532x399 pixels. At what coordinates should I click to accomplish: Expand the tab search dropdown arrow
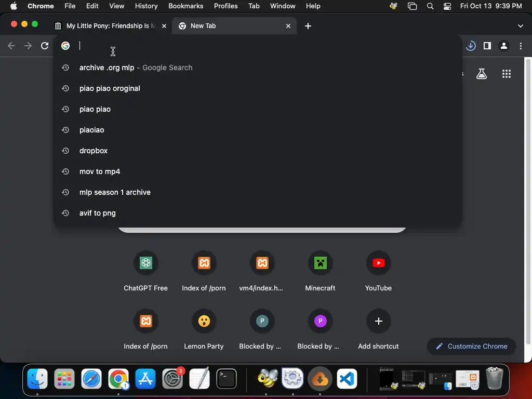click(x=520, y=26)
